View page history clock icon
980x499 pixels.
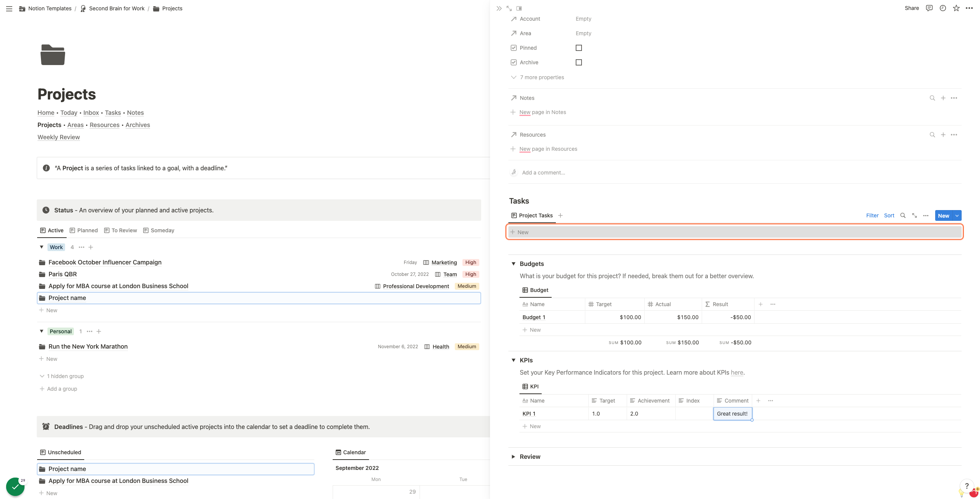coord(943,8)
